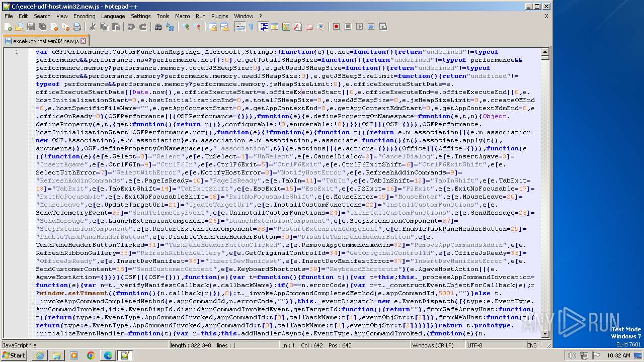The image size is (644, 362).
Task: Create a new document via toolbar
Action: [x=8, y=27]
